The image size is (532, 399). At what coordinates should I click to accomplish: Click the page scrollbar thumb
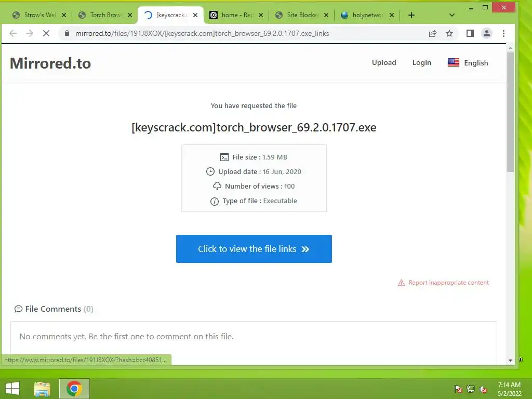coord(510,112)
